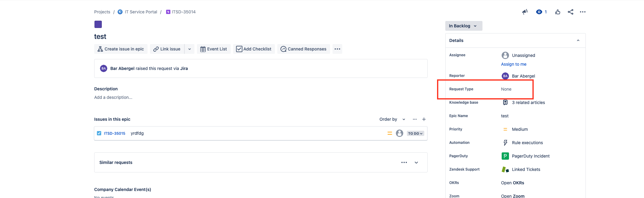Click the more options button after Canned Responses

(x=337, y=49)
